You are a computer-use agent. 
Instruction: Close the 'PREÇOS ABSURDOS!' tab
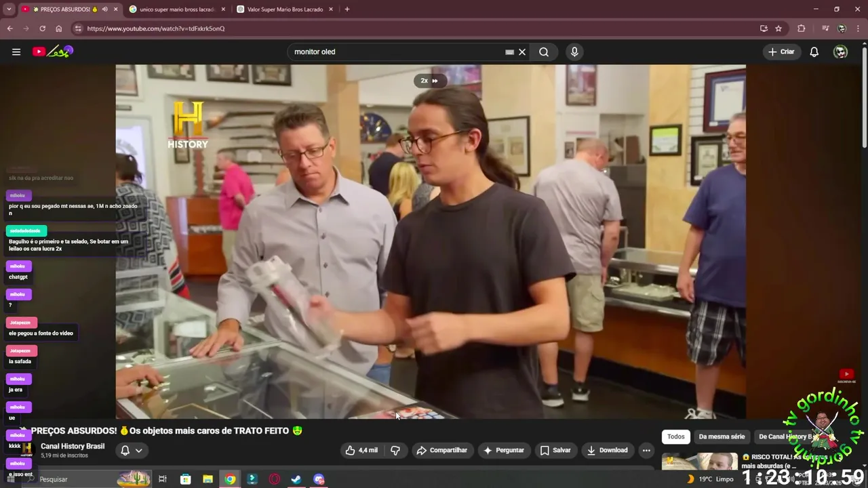click(115, 9)
